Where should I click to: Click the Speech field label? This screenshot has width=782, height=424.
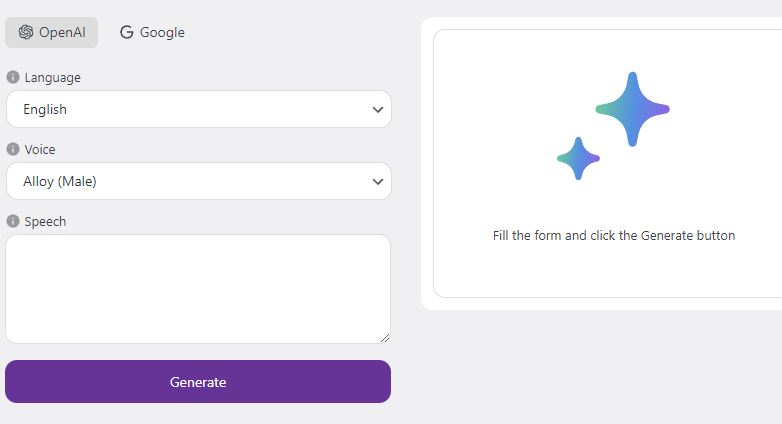(x=45, y=221)
